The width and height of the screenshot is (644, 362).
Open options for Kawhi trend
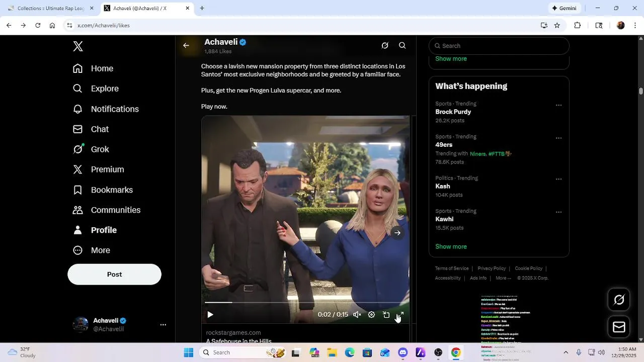(x=558, y=212)
